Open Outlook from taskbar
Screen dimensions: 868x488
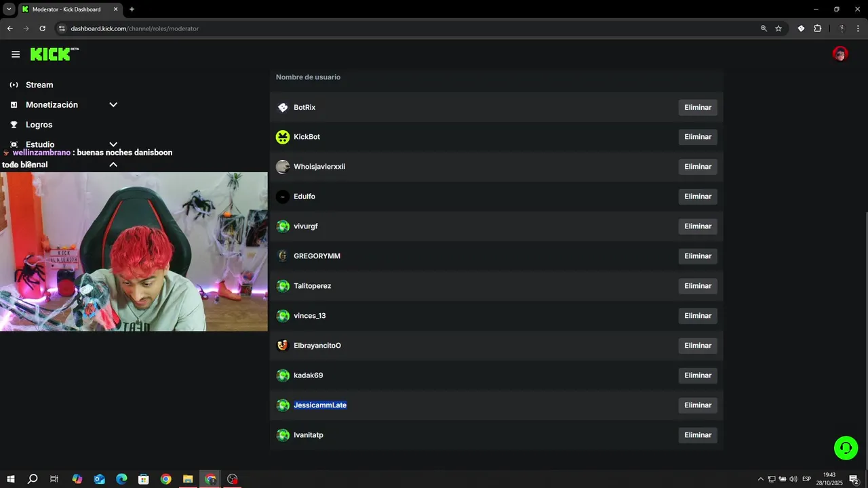tap(99, 479)
